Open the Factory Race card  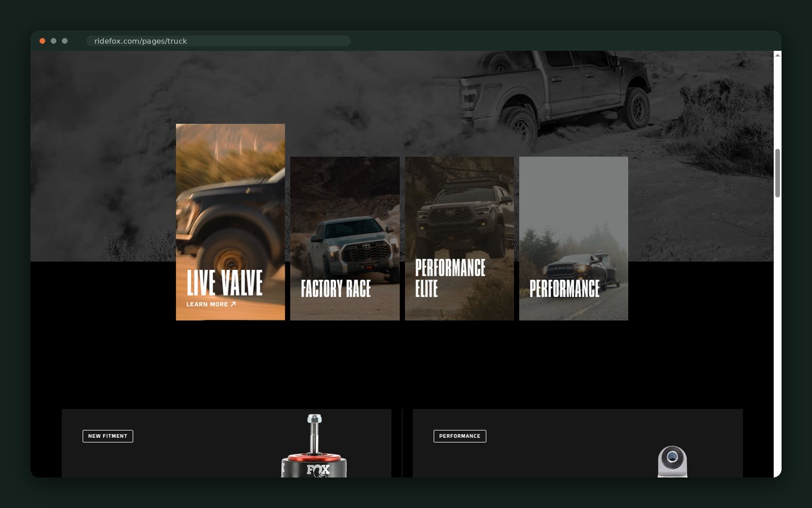click(345, 238)
